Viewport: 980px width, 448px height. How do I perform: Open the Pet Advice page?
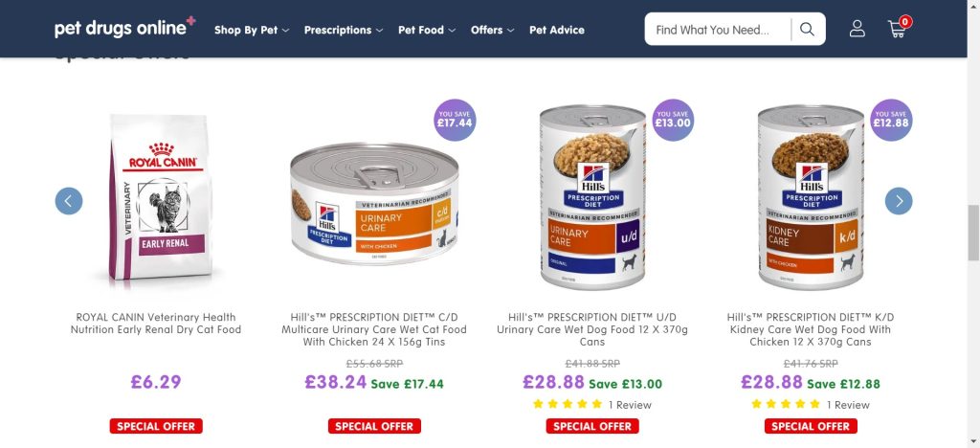(x=557, y=30)
